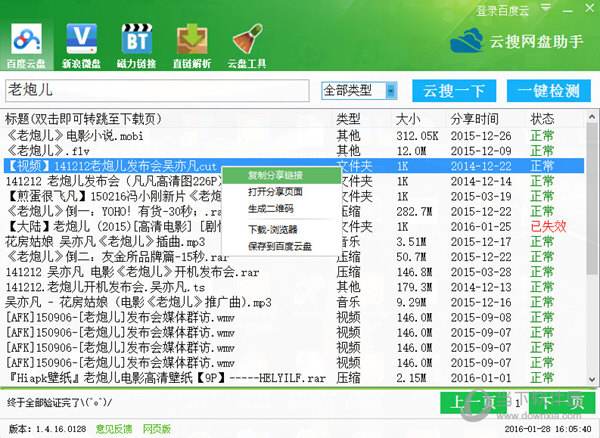600x438 pixels.
Task: Open the 云盘工具 broom icon
Action: pos(247,46)
